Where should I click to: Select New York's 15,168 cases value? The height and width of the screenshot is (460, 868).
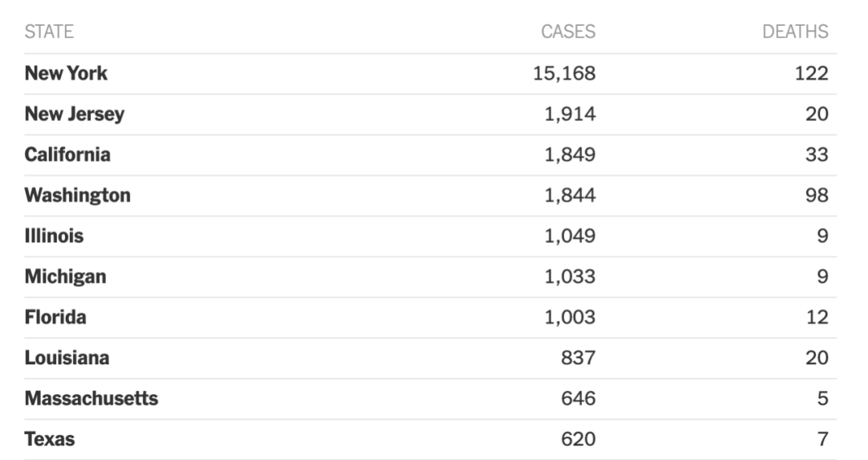[x=563, y=73]
